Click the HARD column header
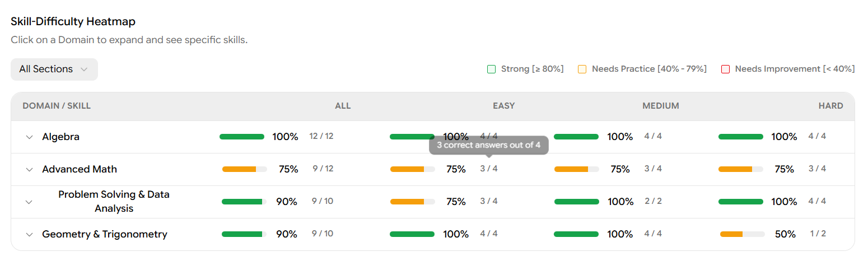 coord(830,106)
